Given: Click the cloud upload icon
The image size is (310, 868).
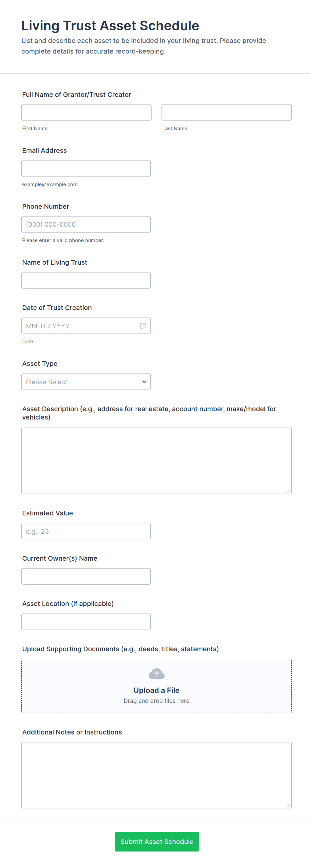Looking at the screenshot, I should click(157, 674).
